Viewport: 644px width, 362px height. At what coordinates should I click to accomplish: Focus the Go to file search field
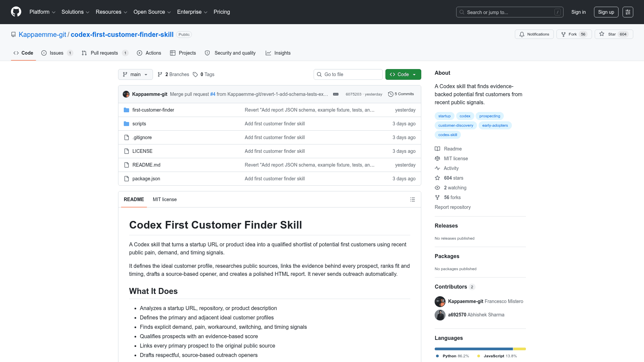(348, 74)
